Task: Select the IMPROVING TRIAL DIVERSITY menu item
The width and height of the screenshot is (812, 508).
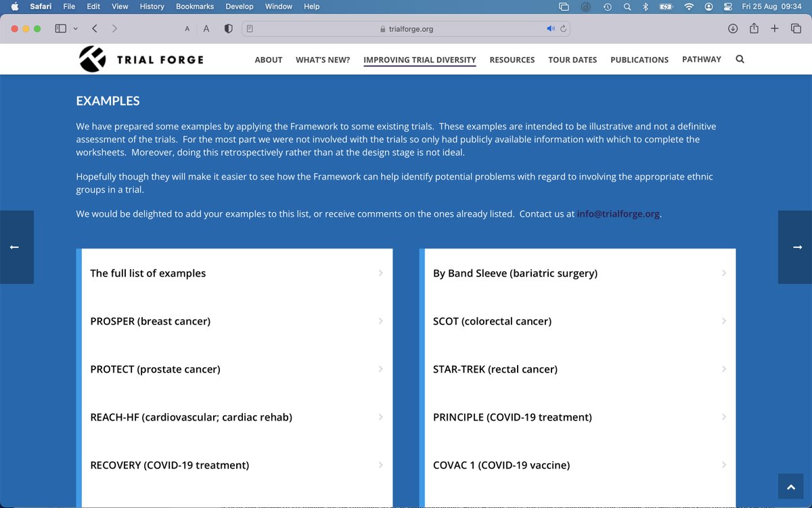Action: 420,60
